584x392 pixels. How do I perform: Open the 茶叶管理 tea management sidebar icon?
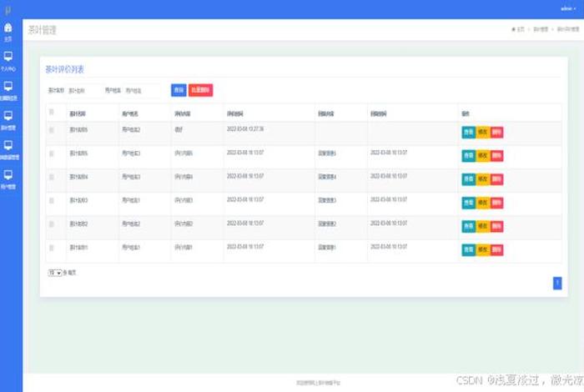click(x=8, y=115)
